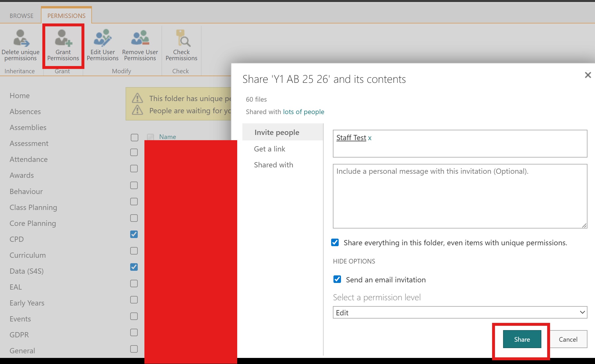
Task: Open the permission level dropdown showing Edit
Action: click(460, 312)
